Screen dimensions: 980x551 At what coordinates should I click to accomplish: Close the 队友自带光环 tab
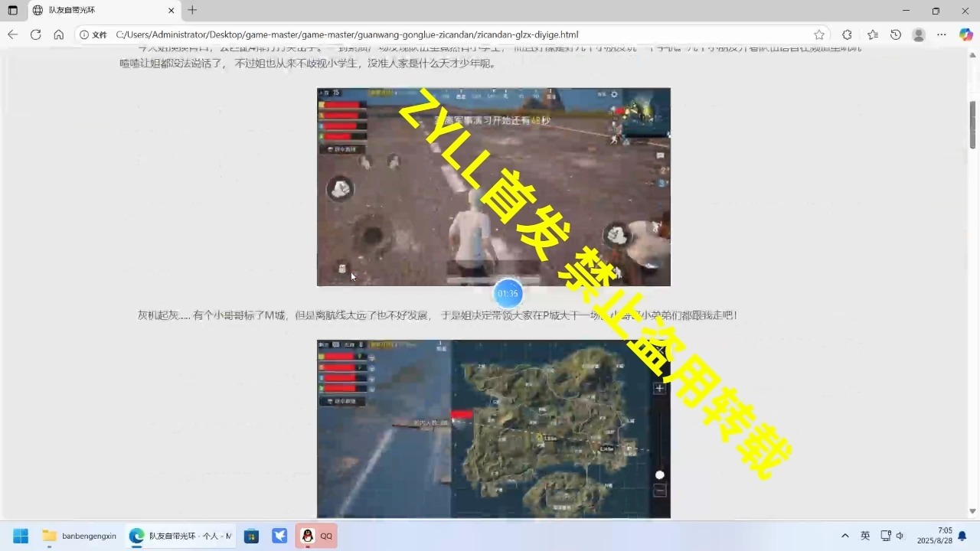(171, 11)
